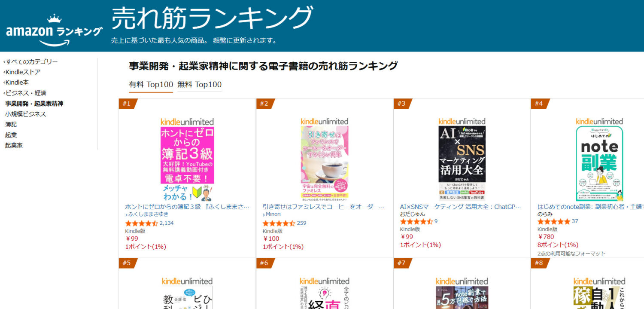Screen dimensions: 644x309
Task: Open author link ふくしままさゆき
Action: (x=147, y=214)
